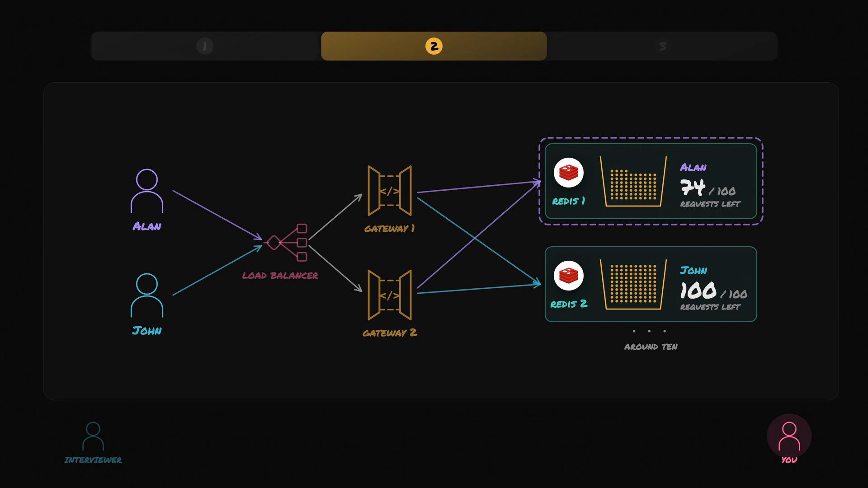This screenshot has width=868, height=488.
Task: Click the "John" label under user
Action: point(147,331)
